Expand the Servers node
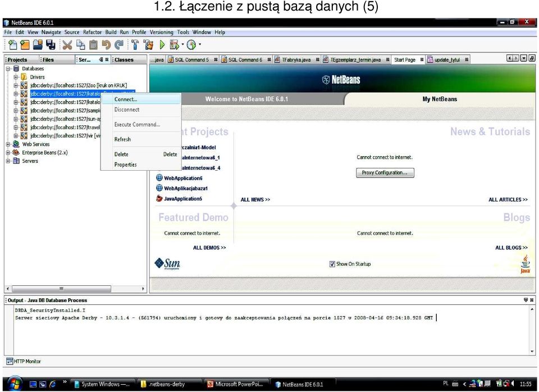 coord(8,161)
